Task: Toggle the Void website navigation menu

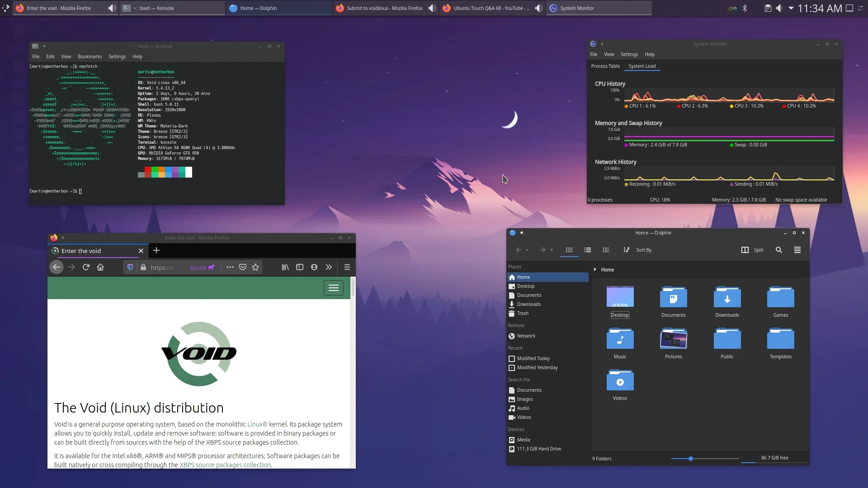Action: [334, 288]
